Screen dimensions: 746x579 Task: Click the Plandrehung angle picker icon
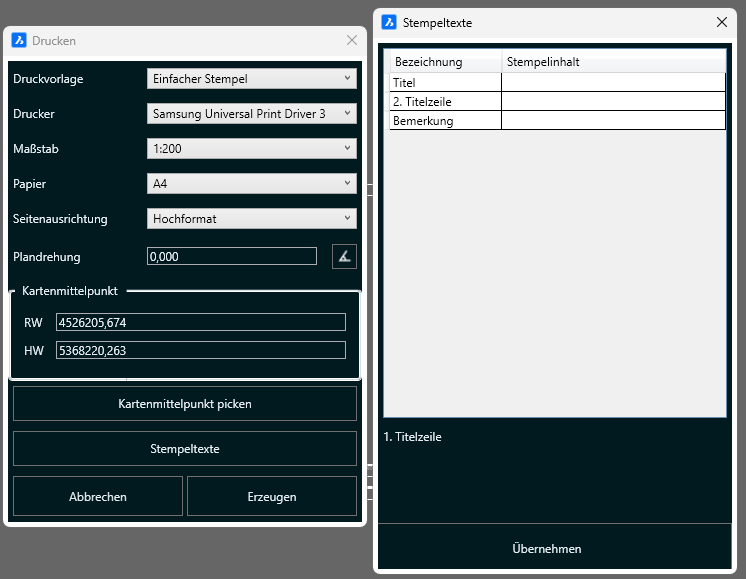tap(344, 256)
